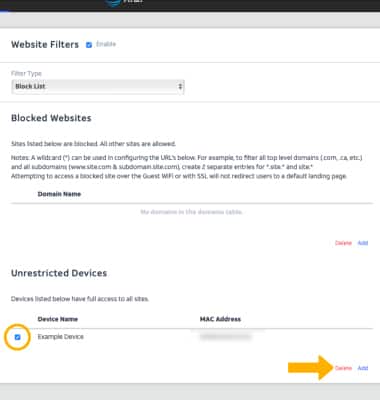The image size is (380, 400).
Task: Click Delete under Blocked Websites
Action: [x=343, y=243]
